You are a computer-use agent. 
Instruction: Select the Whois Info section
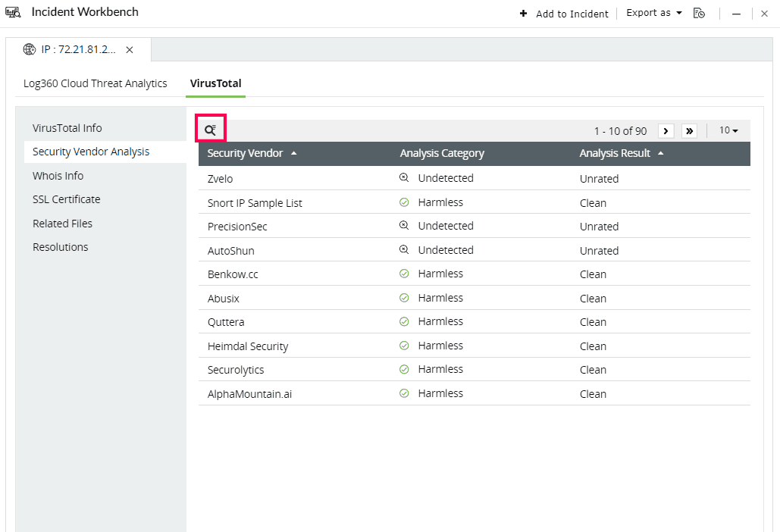coord(58,175)
